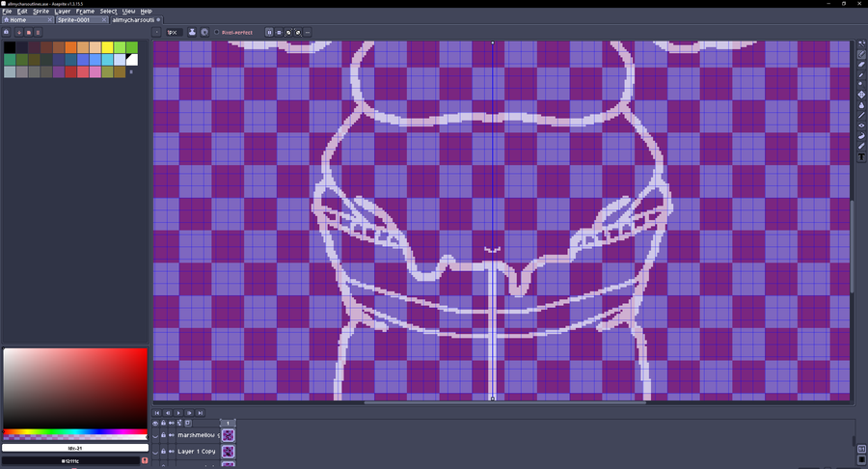Viewport: 868px width, 469px height.
Task: Open symmetry options menu
Action: (x=308, y=32)
